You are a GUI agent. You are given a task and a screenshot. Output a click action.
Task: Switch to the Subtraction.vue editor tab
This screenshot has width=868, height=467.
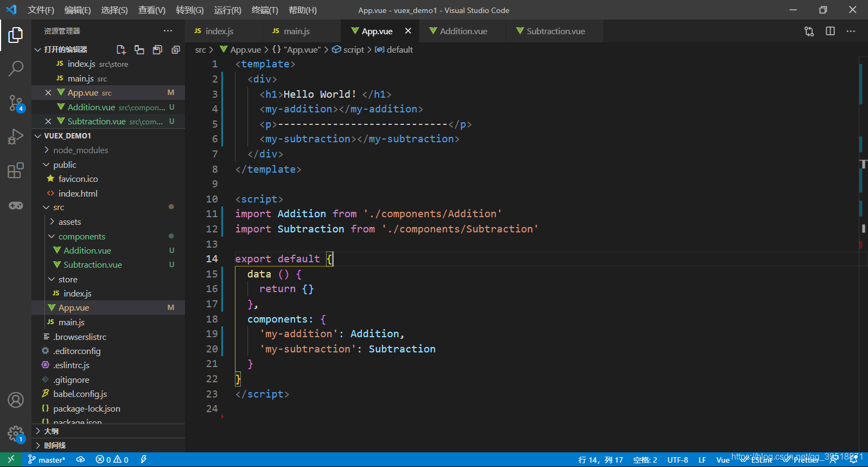[556, 31]
